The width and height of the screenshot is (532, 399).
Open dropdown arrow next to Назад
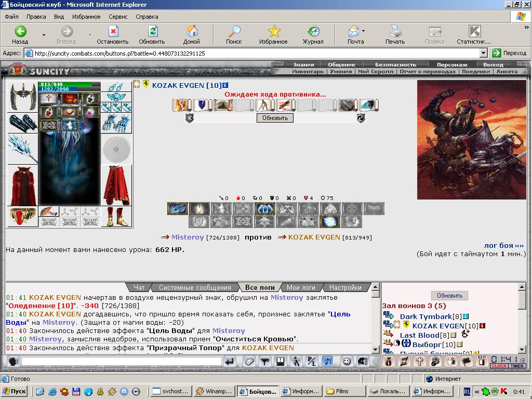[44, 35]
